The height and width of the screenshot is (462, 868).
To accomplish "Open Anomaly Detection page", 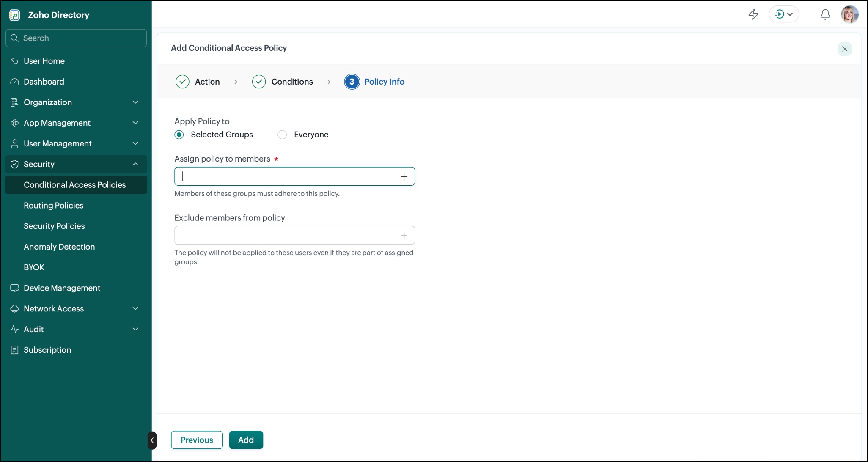I will (x=59, y=247).
